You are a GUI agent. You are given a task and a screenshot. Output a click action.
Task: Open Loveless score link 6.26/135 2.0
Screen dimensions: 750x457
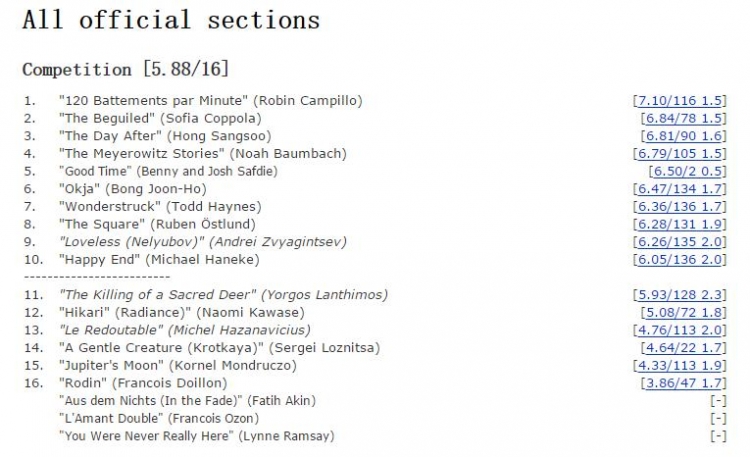tap(680, 242)
